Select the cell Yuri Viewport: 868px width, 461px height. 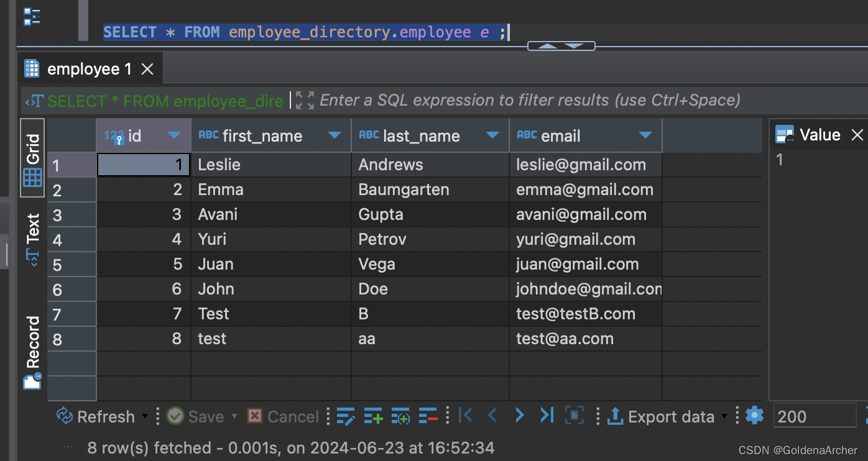coord(271,239)
